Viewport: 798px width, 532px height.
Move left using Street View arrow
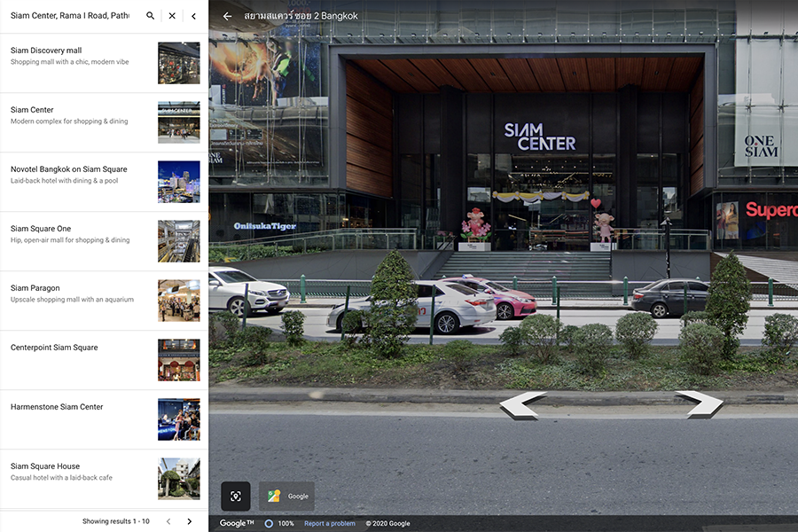(522, 405)
